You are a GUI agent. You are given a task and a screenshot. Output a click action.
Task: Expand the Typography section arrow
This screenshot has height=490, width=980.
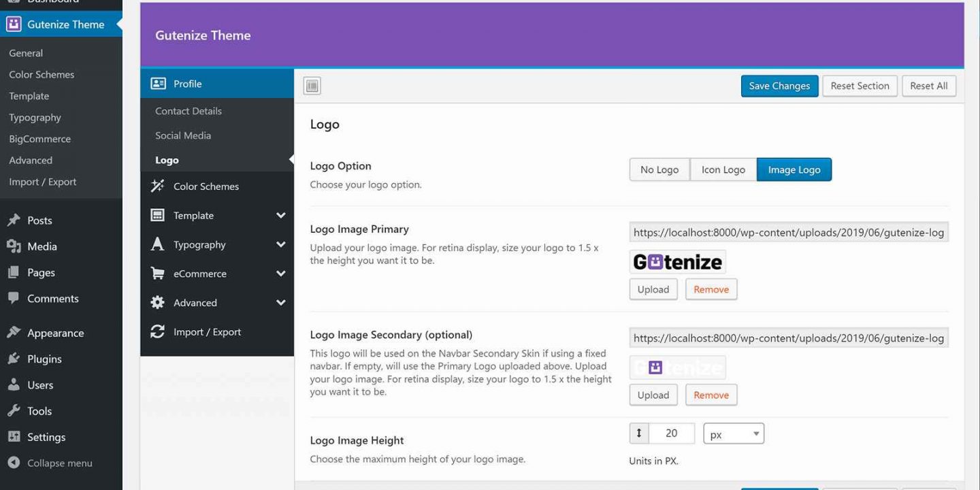click(280, 245)
